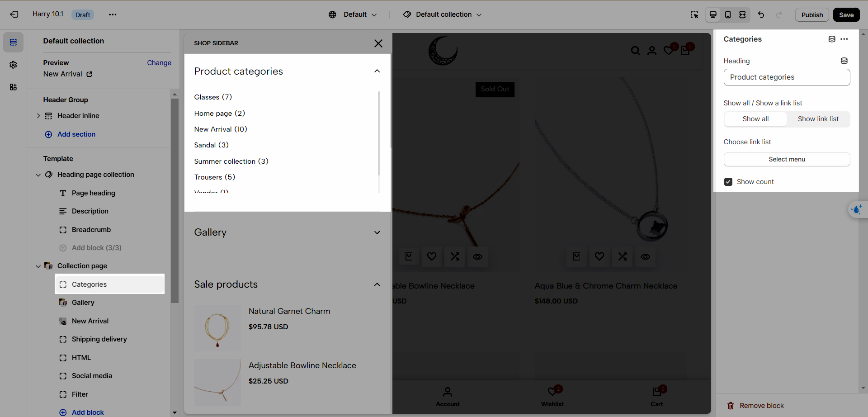Open the Default locale dropdown
The height and width of the screenshot is (417, 868).
pyautogui.click(x=353, y=14)
